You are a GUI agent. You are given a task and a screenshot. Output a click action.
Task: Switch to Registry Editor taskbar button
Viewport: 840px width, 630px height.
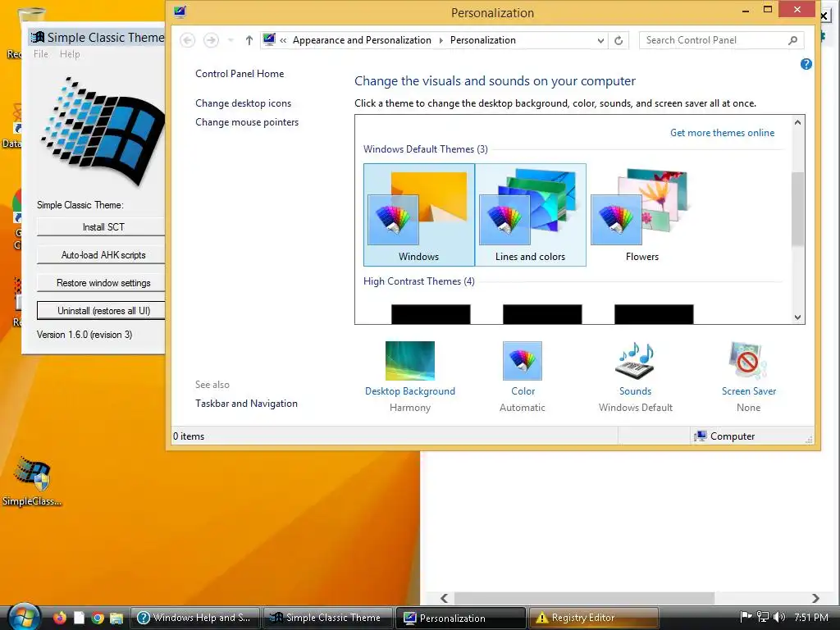(594, 618)
